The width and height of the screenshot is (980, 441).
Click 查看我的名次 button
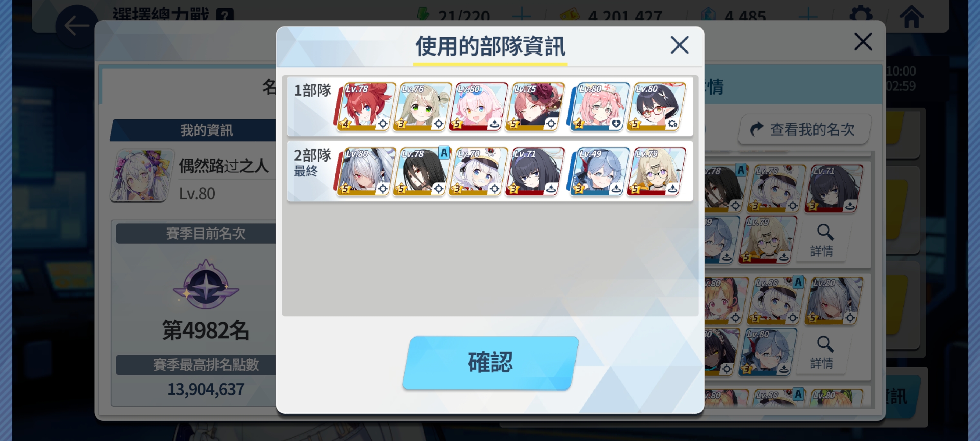click(804, 129)
